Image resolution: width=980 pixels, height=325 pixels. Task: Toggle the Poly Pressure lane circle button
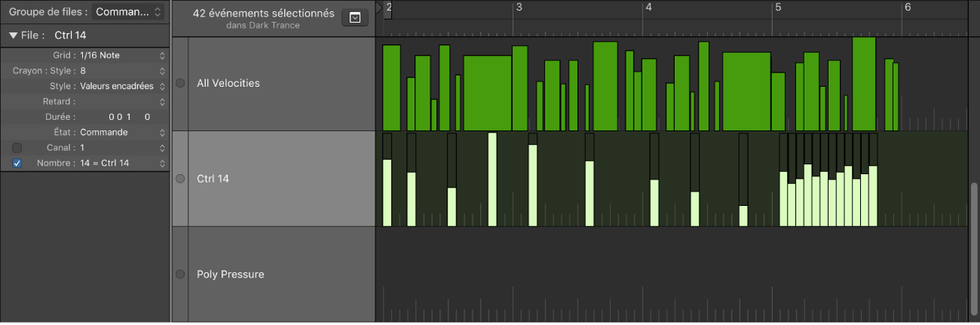[180, 274]
